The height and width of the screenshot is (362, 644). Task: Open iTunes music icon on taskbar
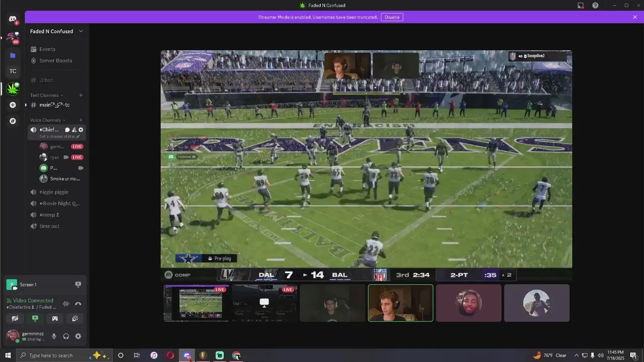point(154,355)
